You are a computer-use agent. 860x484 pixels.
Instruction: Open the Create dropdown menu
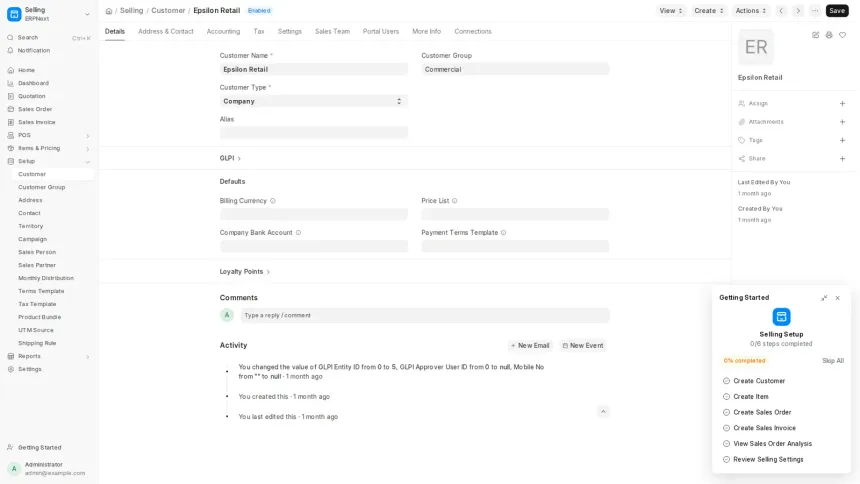709,10
